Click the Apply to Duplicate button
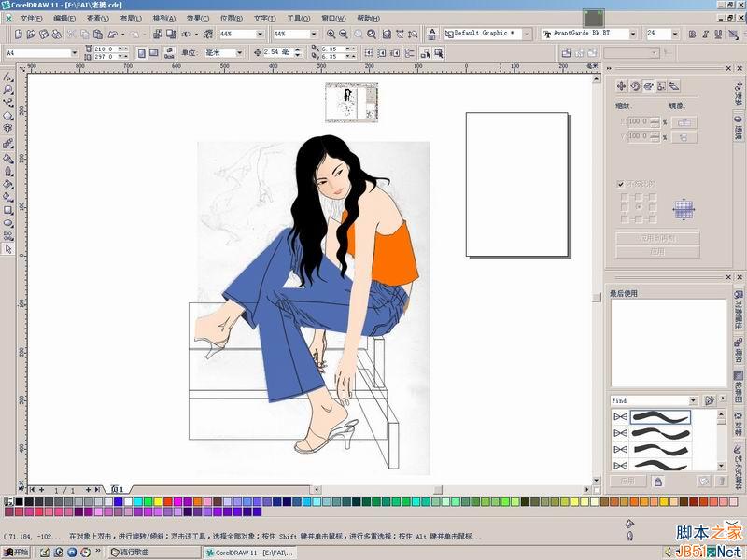747x560 pixels. (657, 238)
